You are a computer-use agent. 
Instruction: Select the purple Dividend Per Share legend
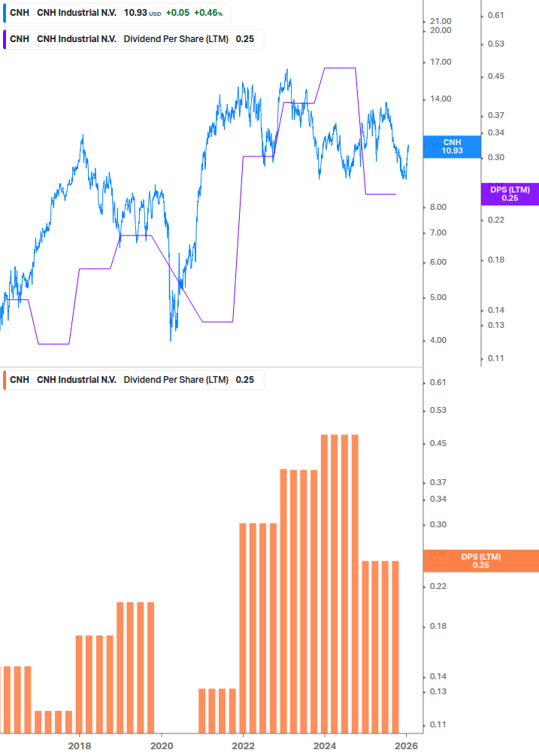tap(133, 40)
